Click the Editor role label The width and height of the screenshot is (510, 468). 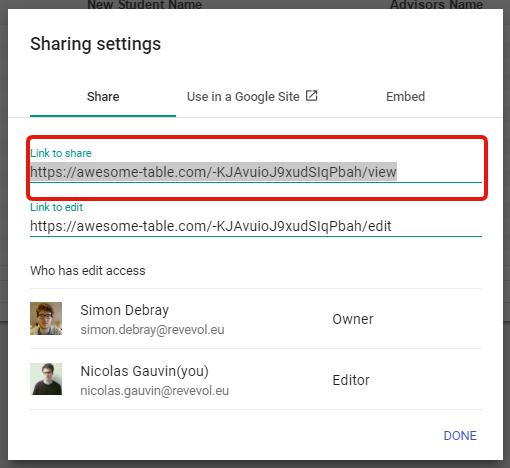(351, 380)
